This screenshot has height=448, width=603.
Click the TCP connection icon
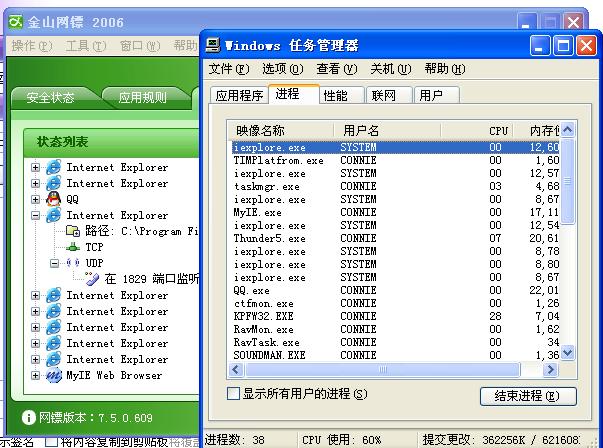[73, 247]
